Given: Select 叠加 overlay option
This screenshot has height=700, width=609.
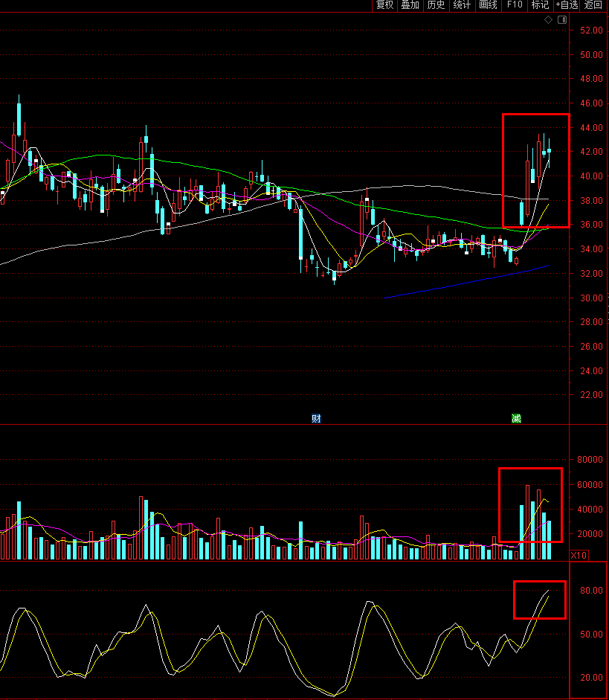Looking at the screenshot, I should pyautogui.click(x=410, y=5).
